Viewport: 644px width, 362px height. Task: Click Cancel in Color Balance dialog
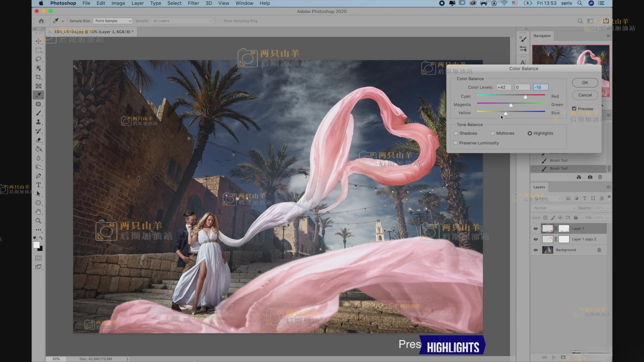coord(585,95)
